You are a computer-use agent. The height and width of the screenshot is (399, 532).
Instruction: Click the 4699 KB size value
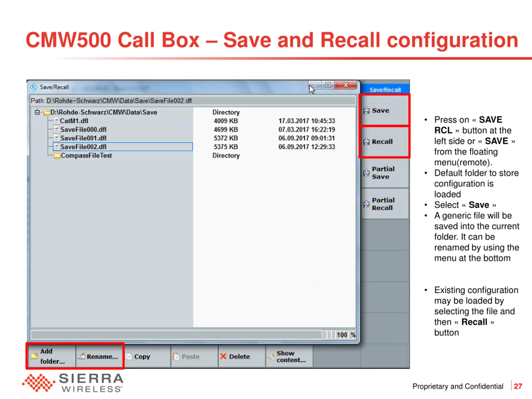[226, 130]
